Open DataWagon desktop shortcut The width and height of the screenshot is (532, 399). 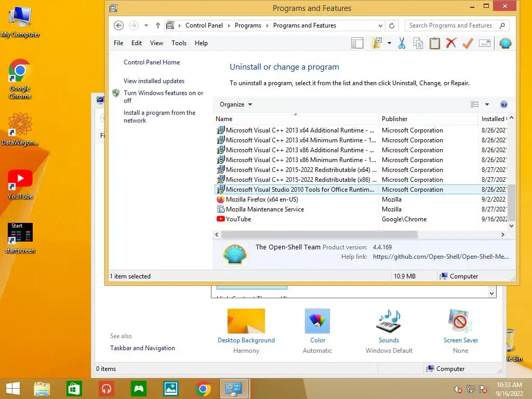tap(20, 129)
